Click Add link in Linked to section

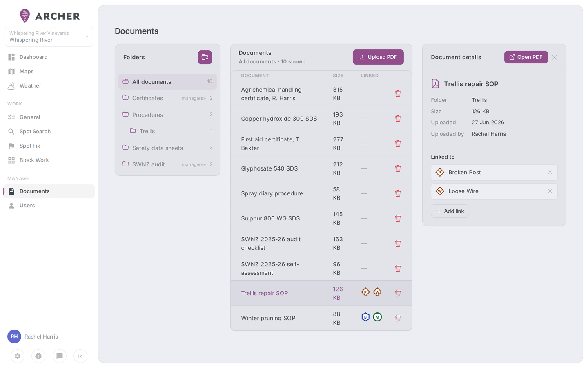coord(450,211)
